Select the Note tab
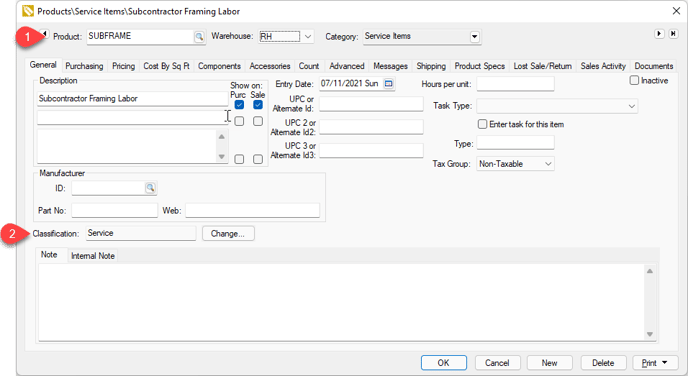This screenshot has height=376, width=688. (x=49, y=255)
